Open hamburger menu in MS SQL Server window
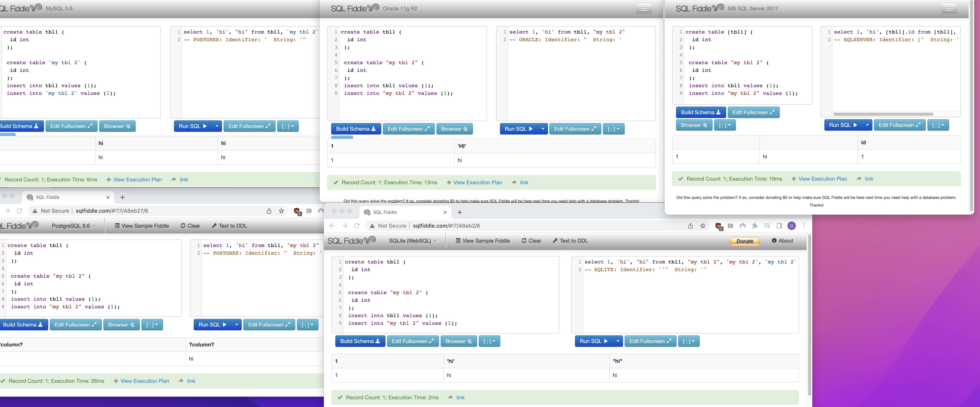 point(949,8)
